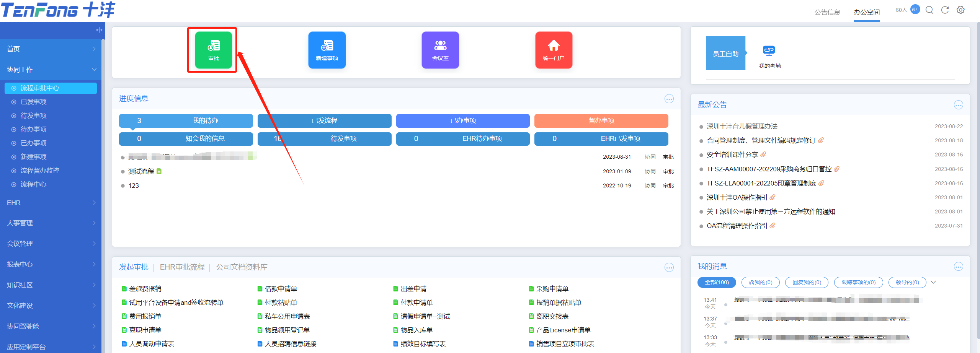Click attachment icon of OA流程清理操作指引
980x353 pixels.
772,226
